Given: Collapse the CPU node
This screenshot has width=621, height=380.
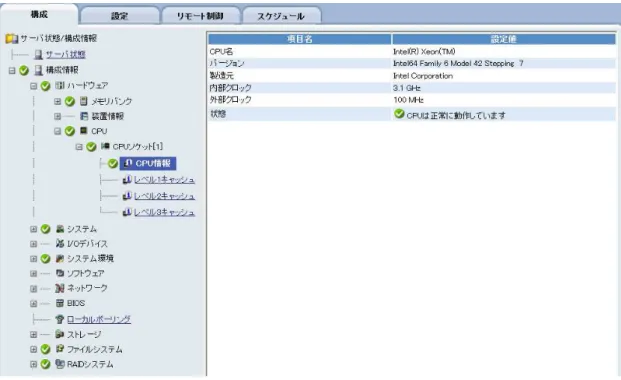Looking at the screenshot, I should (57, 131).
